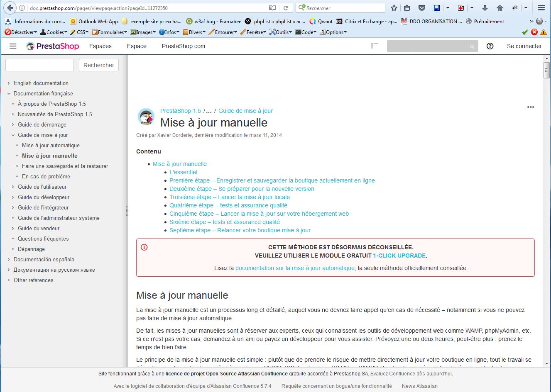Focus the sidebar search text field

point(39,65)
